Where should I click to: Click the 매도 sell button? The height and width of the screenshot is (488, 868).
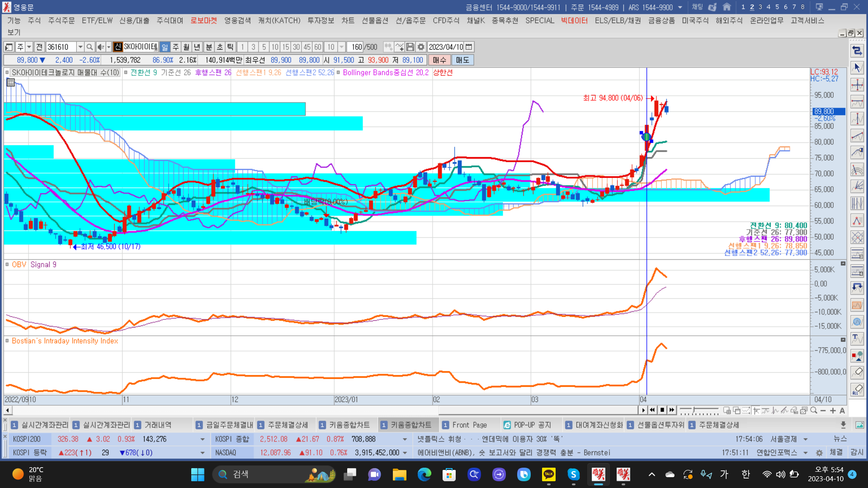(462, 60)
